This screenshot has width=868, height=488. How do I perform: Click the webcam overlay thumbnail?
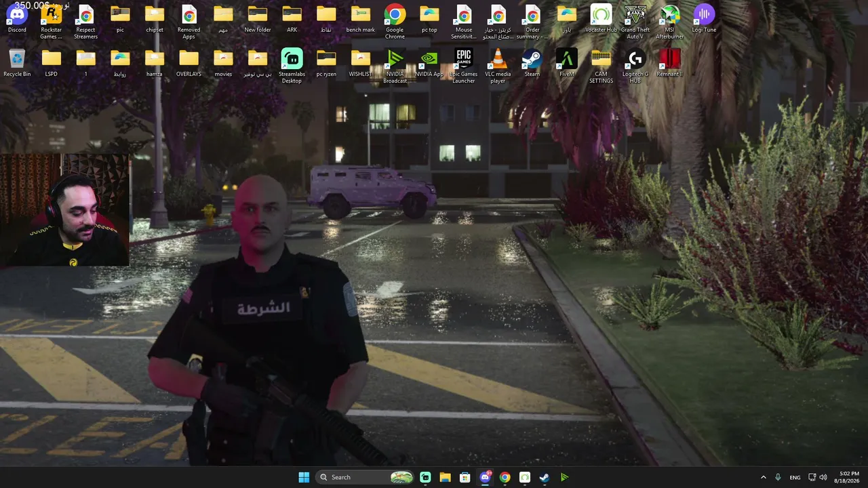pyautogui.click(x=64, y=209)
